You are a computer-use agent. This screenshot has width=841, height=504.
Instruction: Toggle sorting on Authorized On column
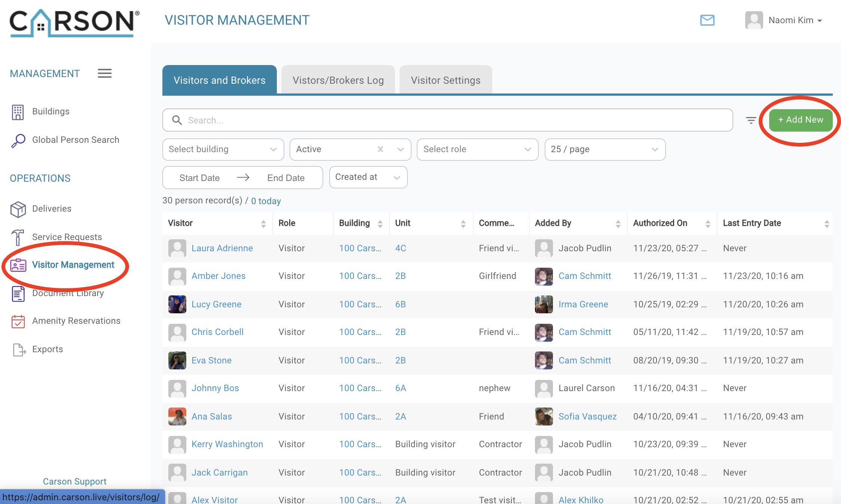pyautogui.click(x=707, y=224)
